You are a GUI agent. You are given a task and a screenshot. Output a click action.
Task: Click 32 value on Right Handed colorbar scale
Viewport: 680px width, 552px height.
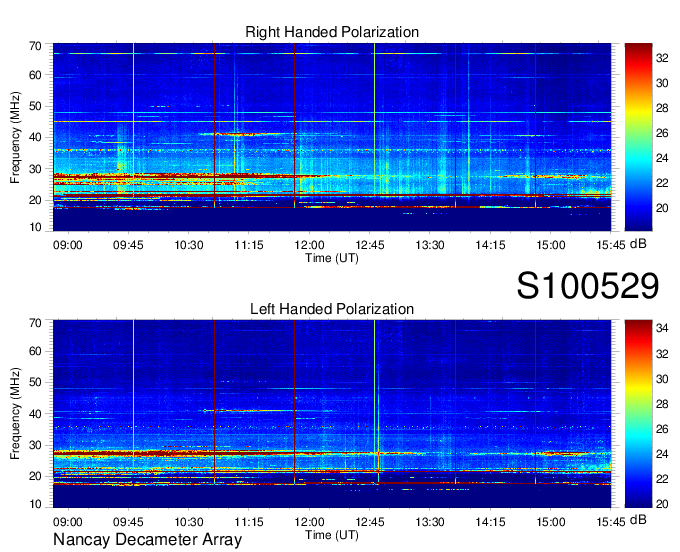click(x=662, y=58)
